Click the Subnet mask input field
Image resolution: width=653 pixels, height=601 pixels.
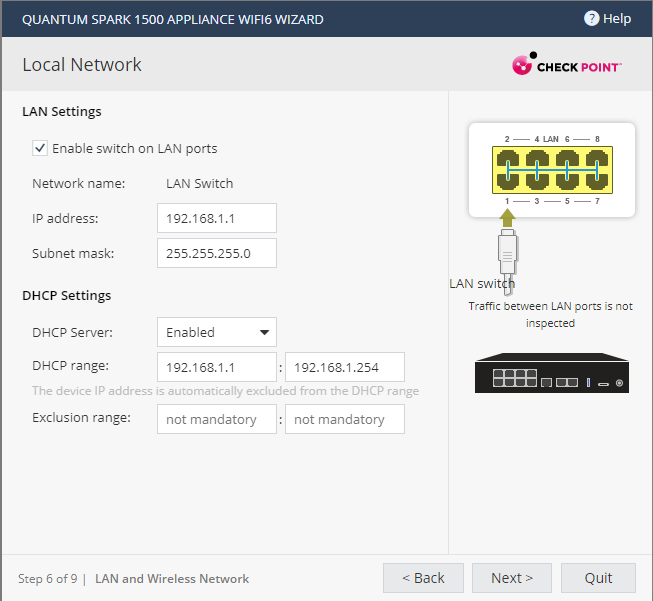click(x=216, y=254)
